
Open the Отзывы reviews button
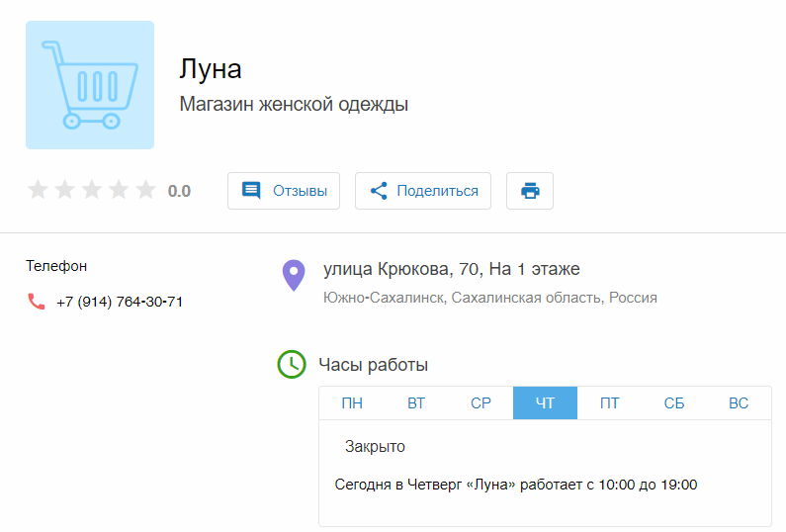(x=284, y=191)
